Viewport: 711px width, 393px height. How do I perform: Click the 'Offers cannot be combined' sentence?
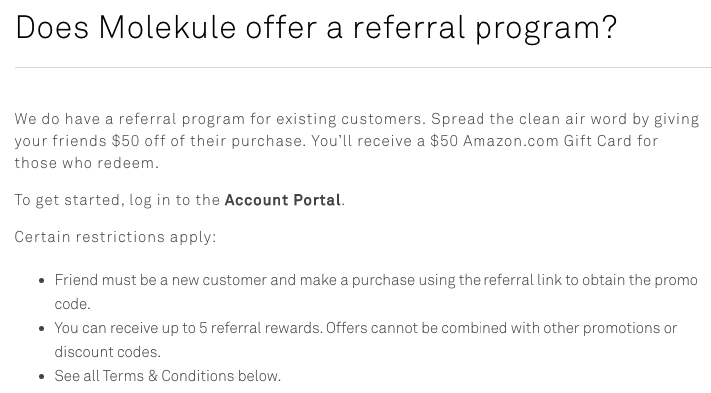click(x=501, y=328)
